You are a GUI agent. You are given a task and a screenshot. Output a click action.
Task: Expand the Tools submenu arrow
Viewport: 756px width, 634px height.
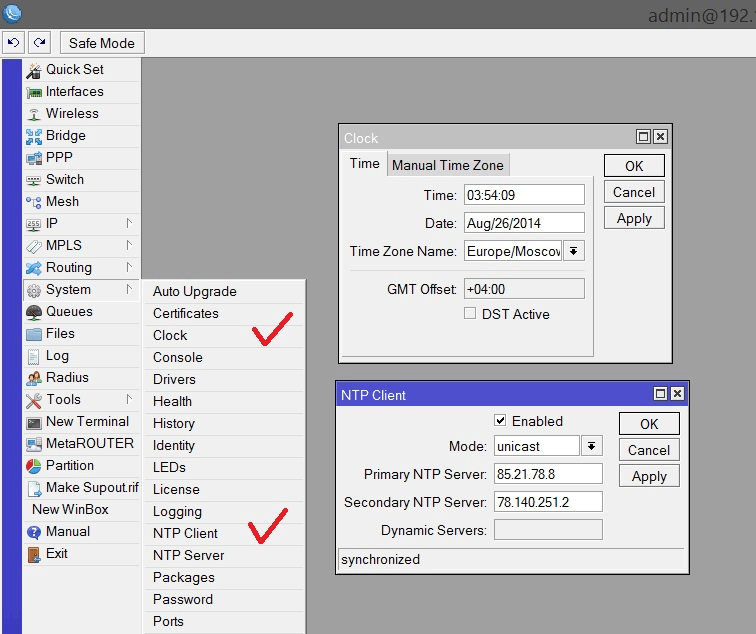pos(129,399)
